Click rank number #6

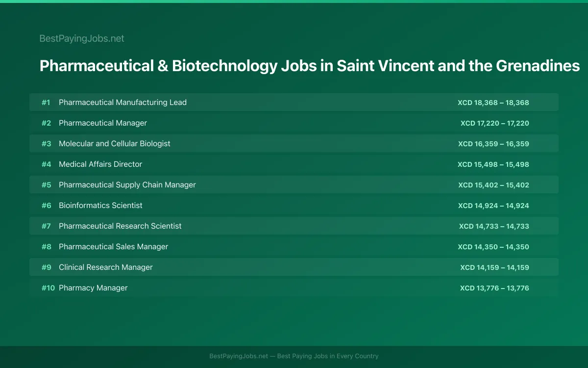[46, 206]
